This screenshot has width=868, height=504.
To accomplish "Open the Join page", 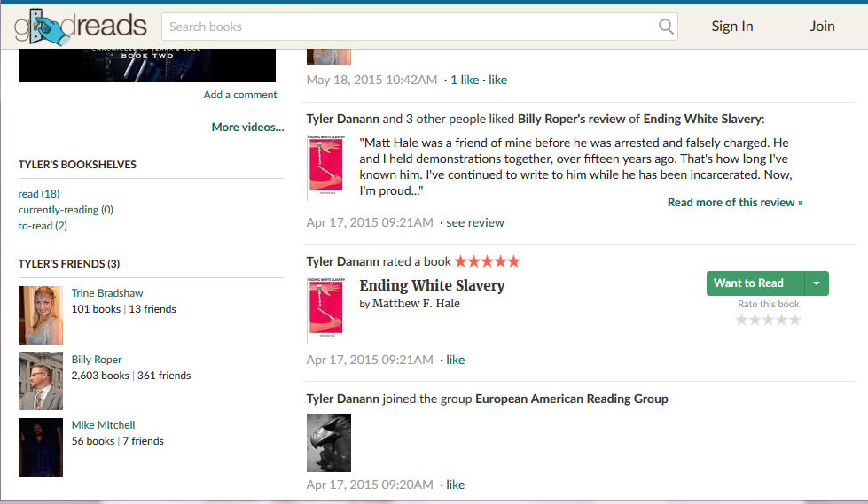I will [x=822, y=26].
